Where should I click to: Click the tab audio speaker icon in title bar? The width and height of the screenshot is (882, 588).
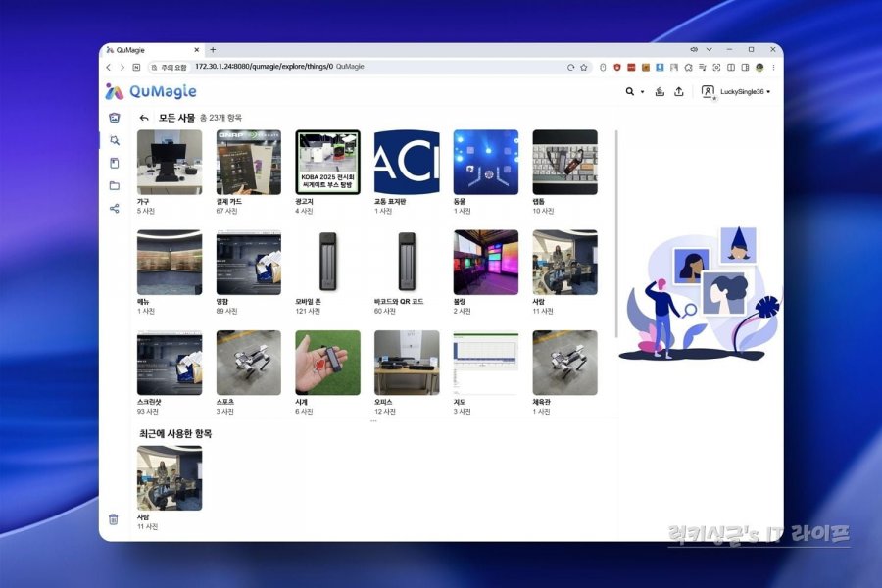(694, 50)
